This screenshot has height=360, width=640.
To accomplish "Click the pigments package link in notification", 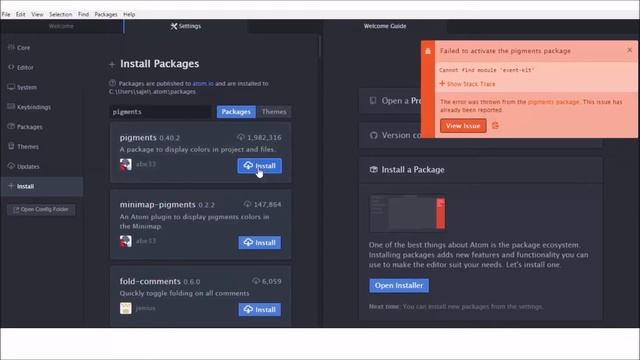I will point(553,102).
